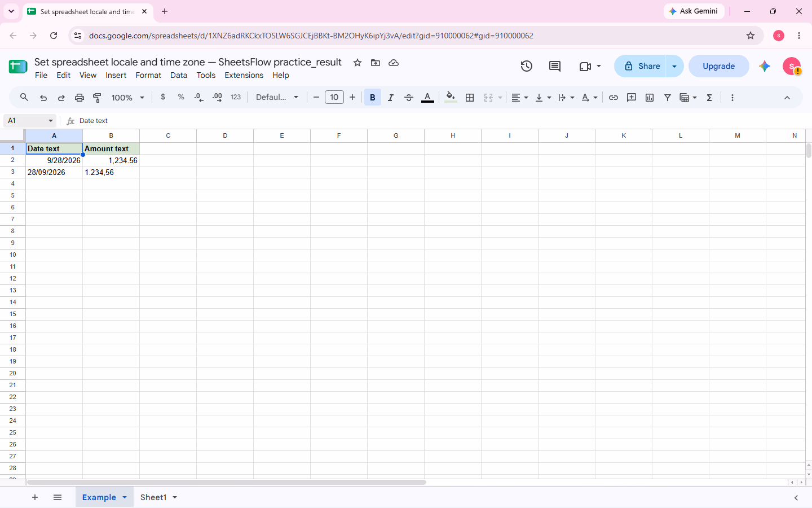The height and width of the screenshot is (508, 812).
Task: Open the Share options dropdown arrow
Action: 674,66
